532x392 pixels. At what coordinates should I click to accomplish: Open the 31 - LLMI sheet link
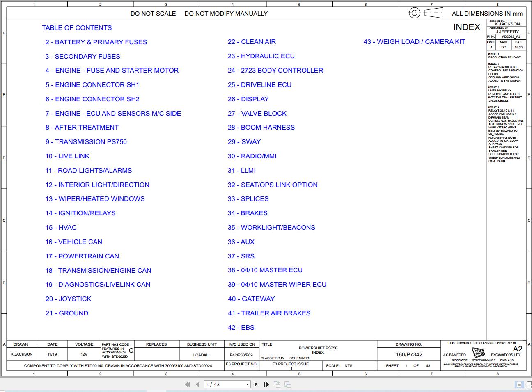point(242,170)
